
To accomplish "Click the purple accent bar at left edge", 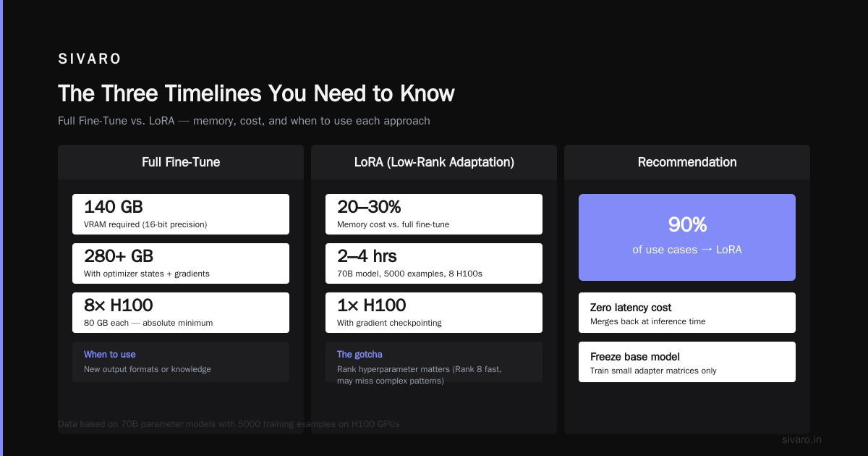I will point(1,228).
